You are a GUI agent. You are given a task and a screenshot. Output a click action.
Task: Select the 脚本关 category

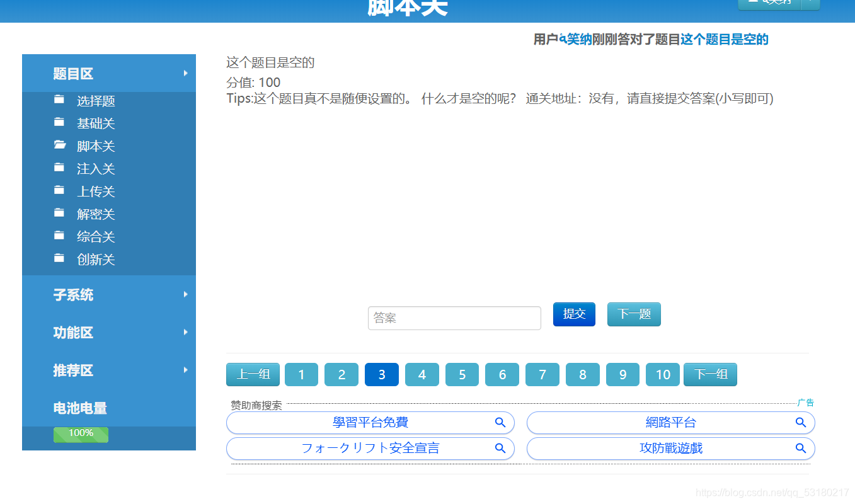[96, 146]
